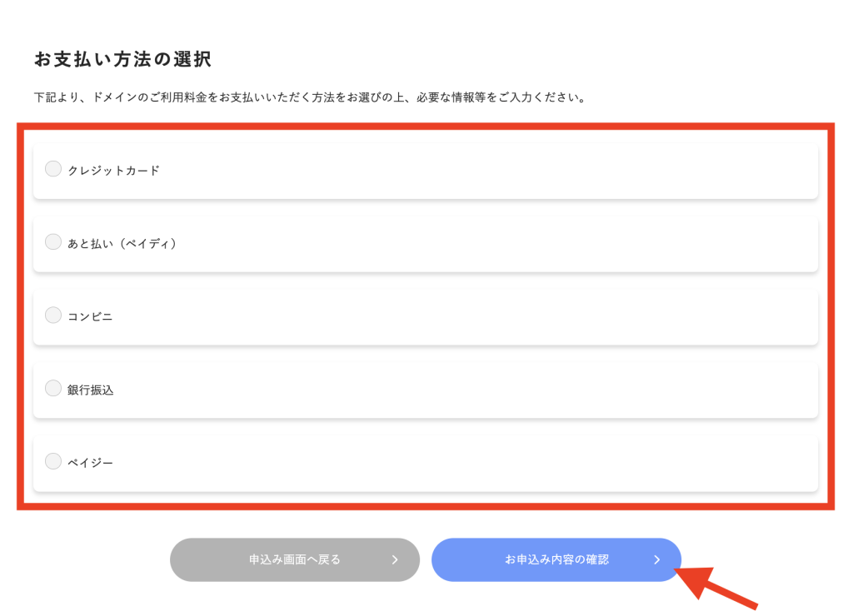Select the コンビニ payment radio button
The image size is (853, 616).
[x=53, y=315]
